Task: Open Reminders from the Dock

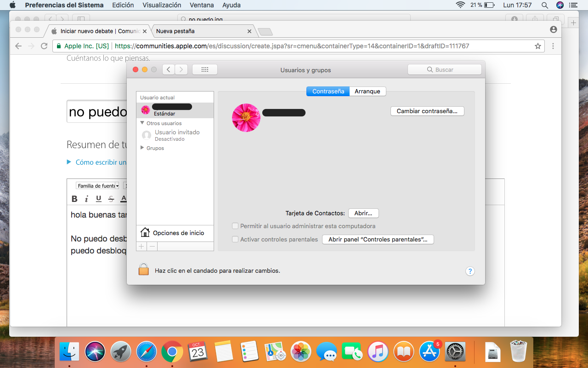Action: (249, 352)
